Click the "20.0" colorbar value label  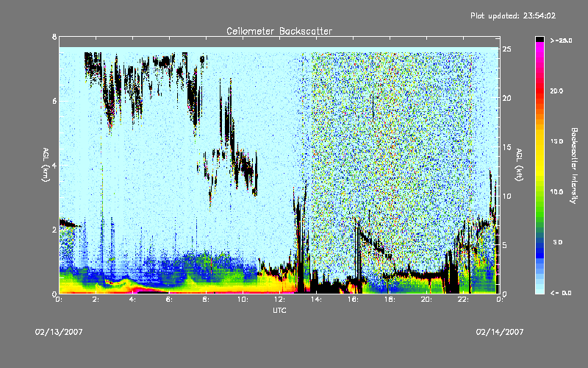[556, 91]
